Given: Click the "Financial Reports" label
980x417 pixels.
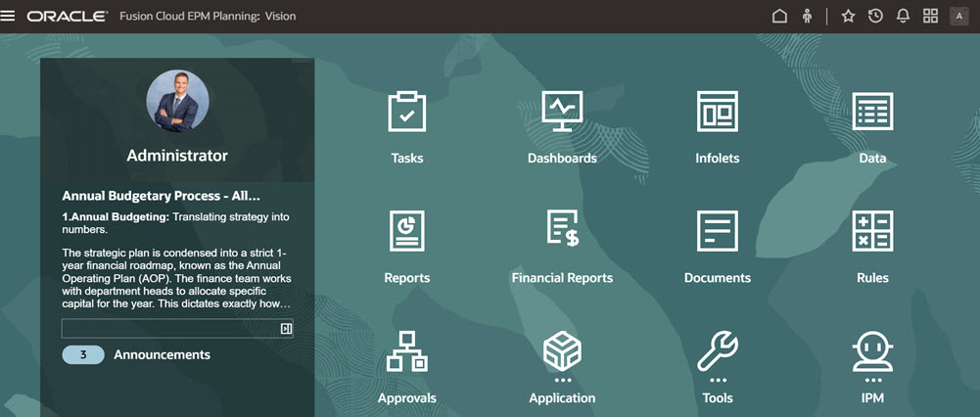Looking at the screenshot, I should pos(562,278).
